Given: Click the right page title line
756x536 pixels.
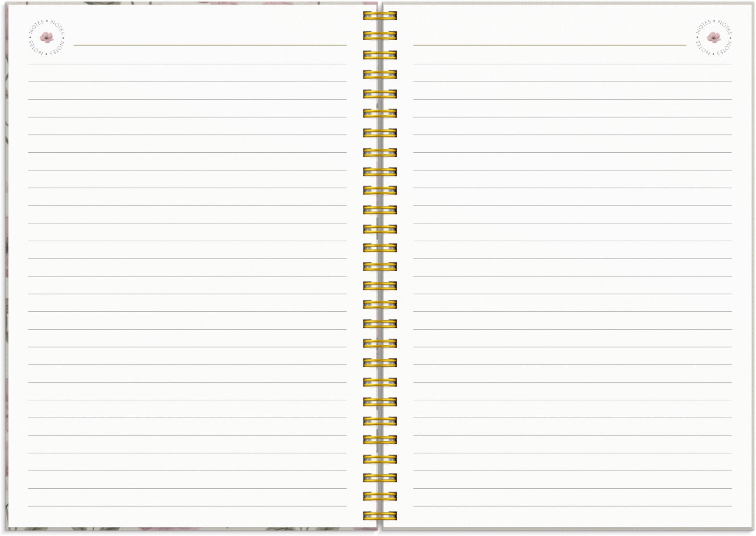Looking at the screenshot, I should [x=549, y=45].
